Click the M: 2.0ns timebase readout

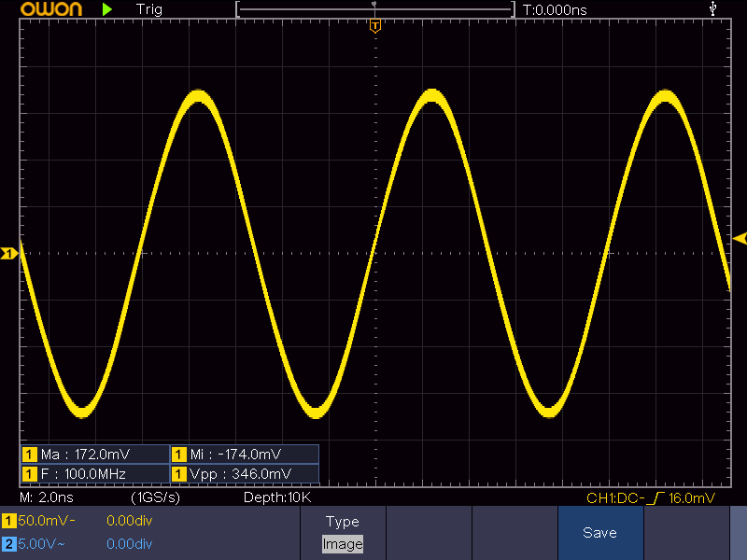tap(47, 497)
